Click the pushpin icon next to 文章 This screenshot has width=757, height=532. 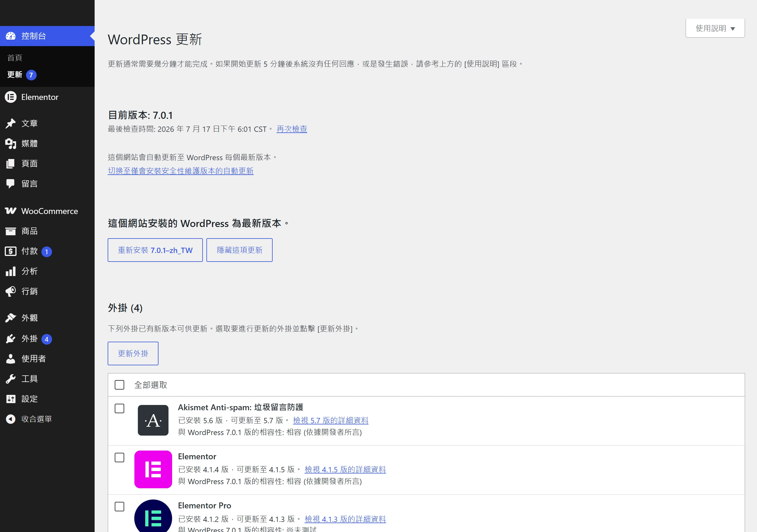pos(11,123)
